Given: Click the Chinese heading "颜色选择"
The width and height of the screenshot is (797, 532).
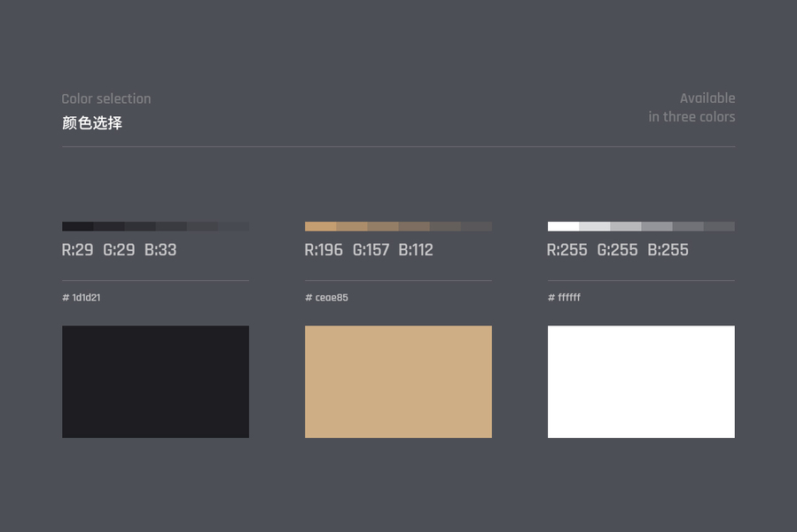Looking at the screenshot, I should point(92,123).
